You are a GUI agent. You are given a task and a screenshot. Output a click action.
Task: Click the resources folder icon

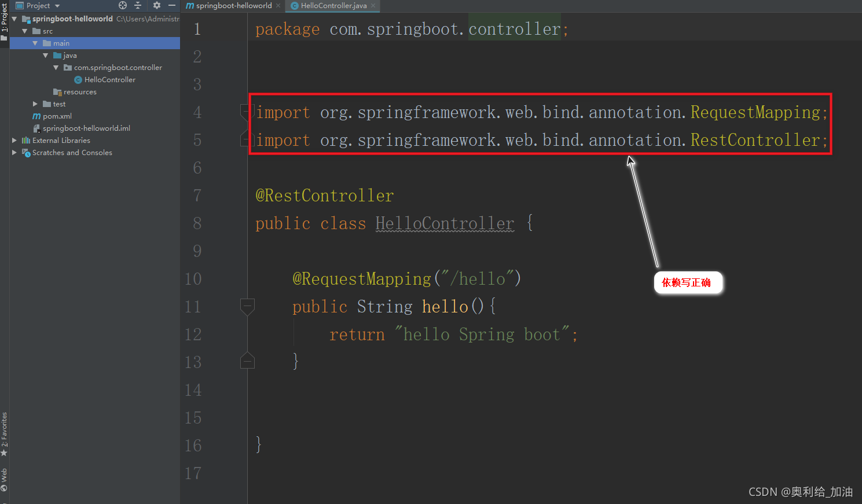tap(57, 92)
